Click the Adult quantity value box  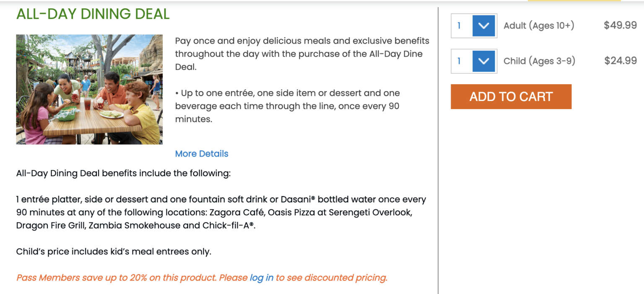(x=462, y=26)
